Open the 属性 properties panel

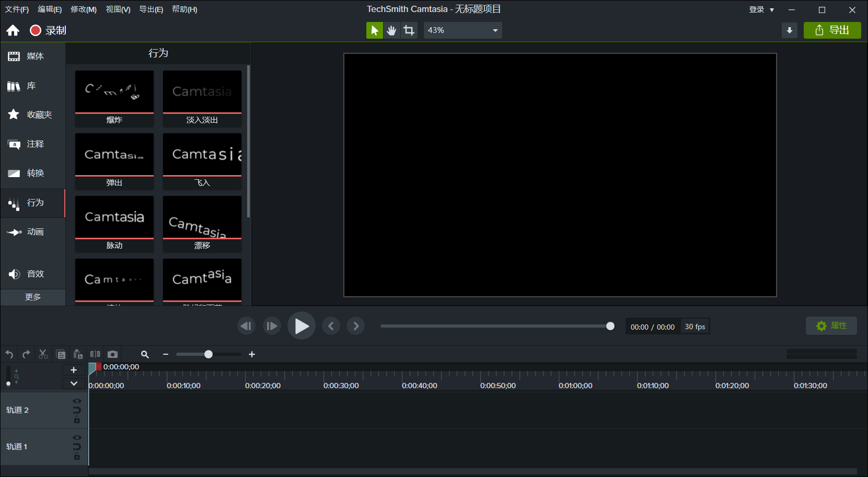[831, 325]
